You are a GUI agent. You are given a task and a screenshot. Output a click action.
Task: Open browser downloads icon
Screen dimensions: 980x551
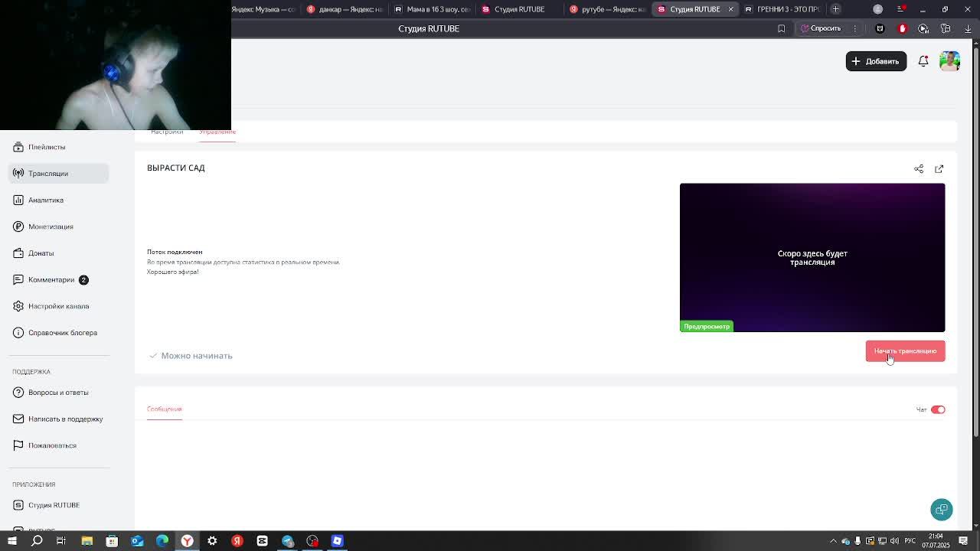coord(968,28)
